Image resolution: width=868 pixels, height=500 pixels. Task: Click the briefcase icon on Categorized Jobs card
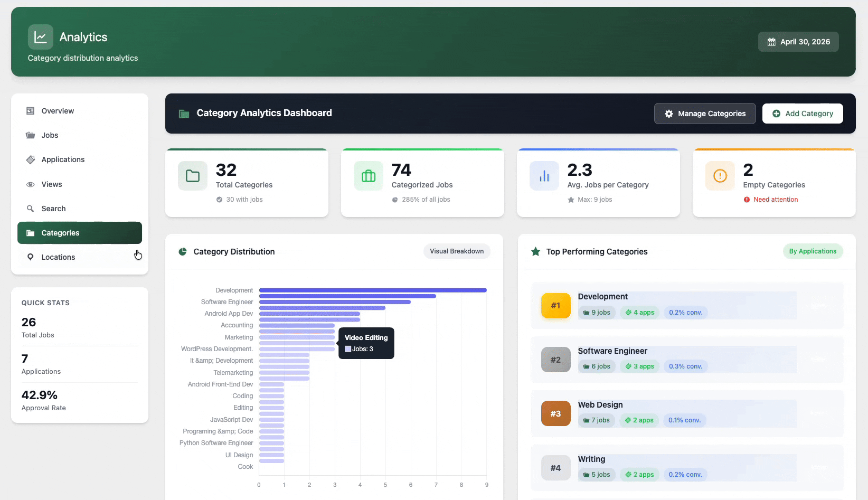pos(369,176)
